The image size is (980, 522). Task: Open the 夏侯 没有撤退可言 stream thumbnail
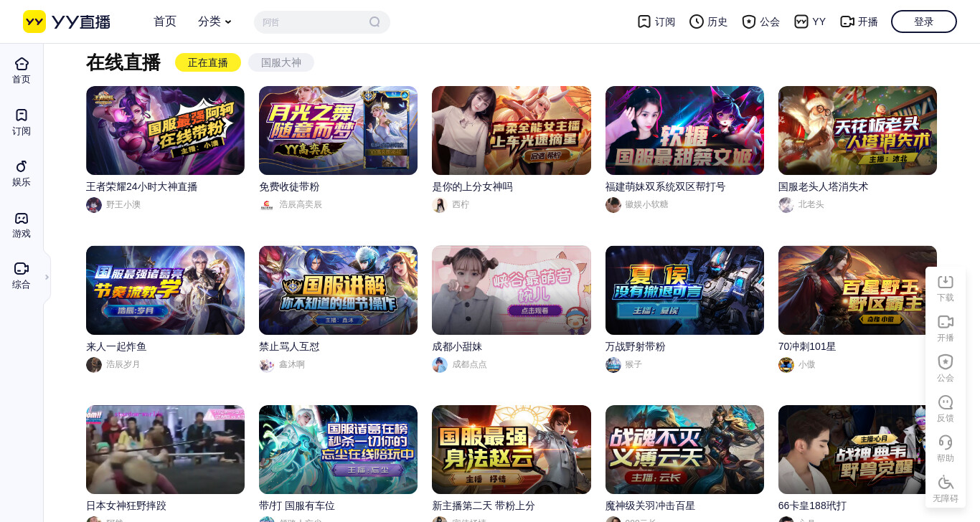tap(684, 290)
